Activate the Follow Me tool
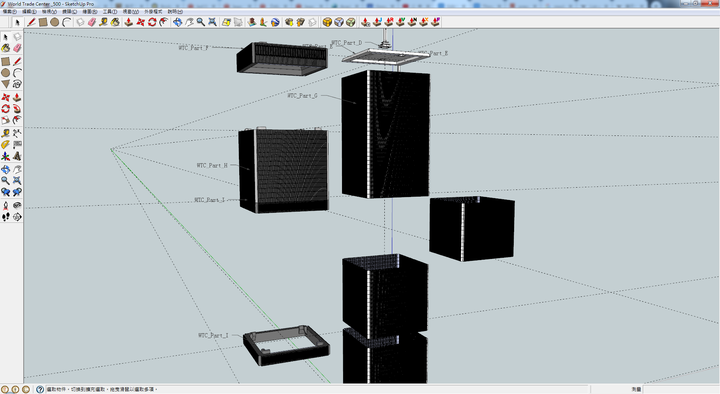Viewport: 720px width, 394px height. (x=17, y=109)
